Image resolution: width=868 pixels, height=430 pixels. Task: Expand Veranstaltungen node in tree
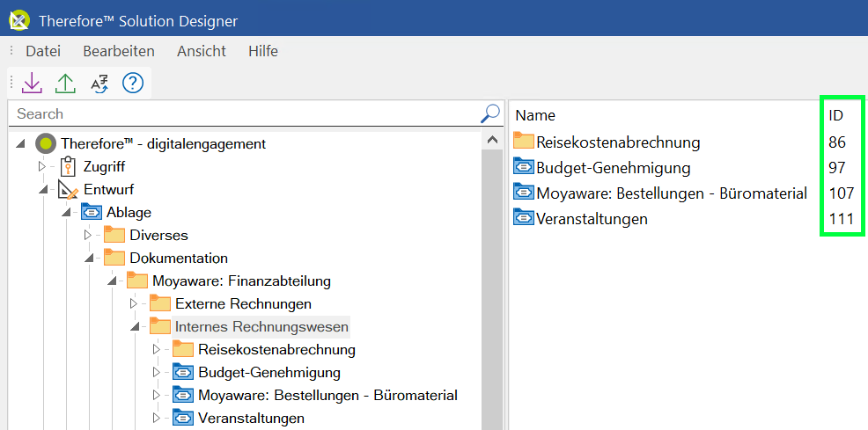[157, 418]
